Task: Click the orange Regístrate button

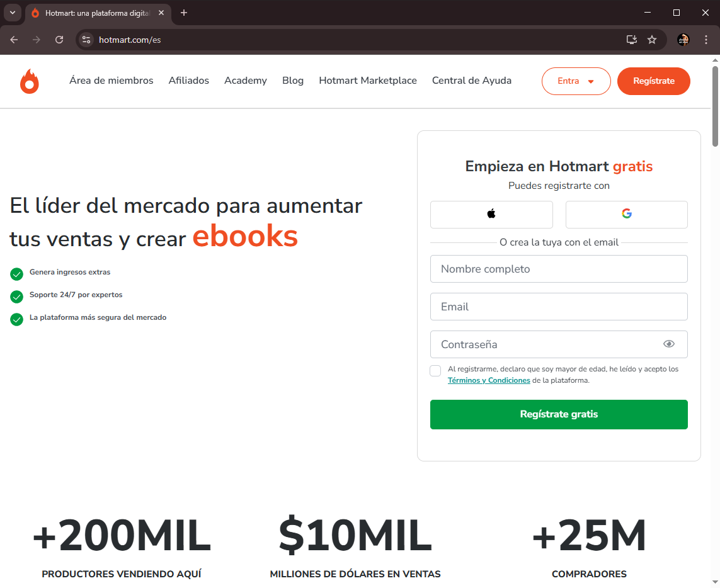Action: tap(653, 81)
